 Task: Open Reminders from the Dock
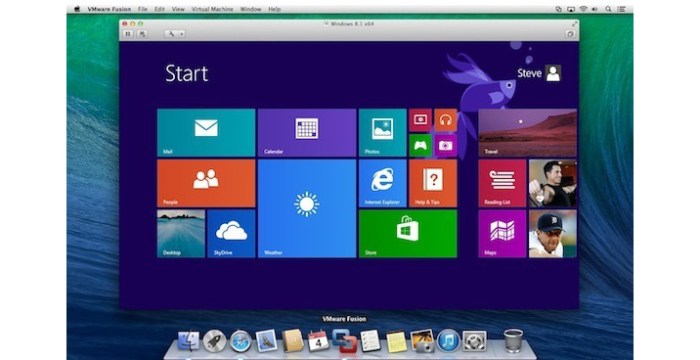370,341
